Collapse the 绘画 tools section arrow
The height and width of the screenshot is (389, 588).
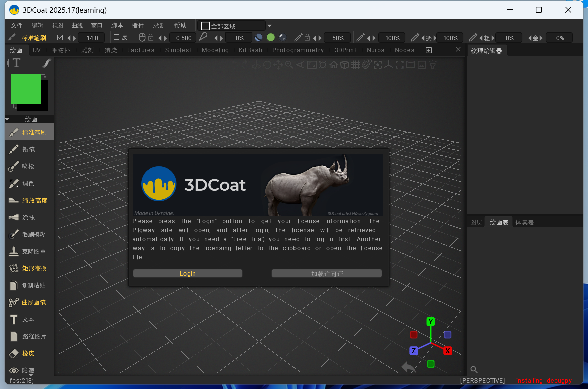(7, 119)
